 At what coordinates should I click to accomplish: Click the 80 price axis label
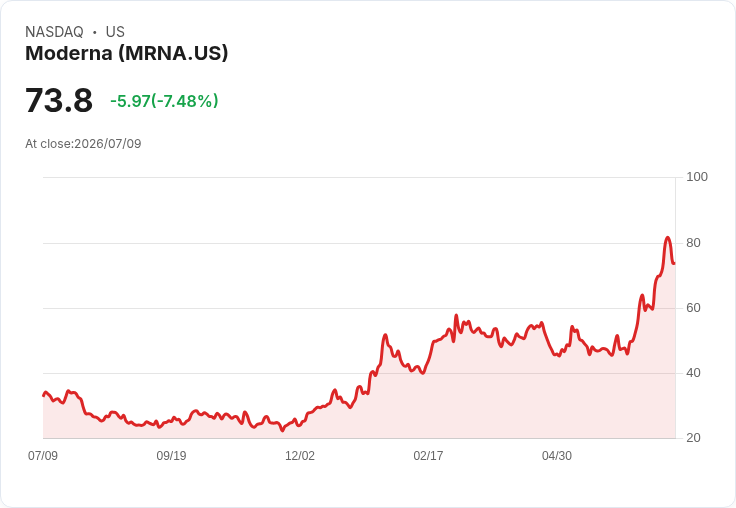pos(693,243)
